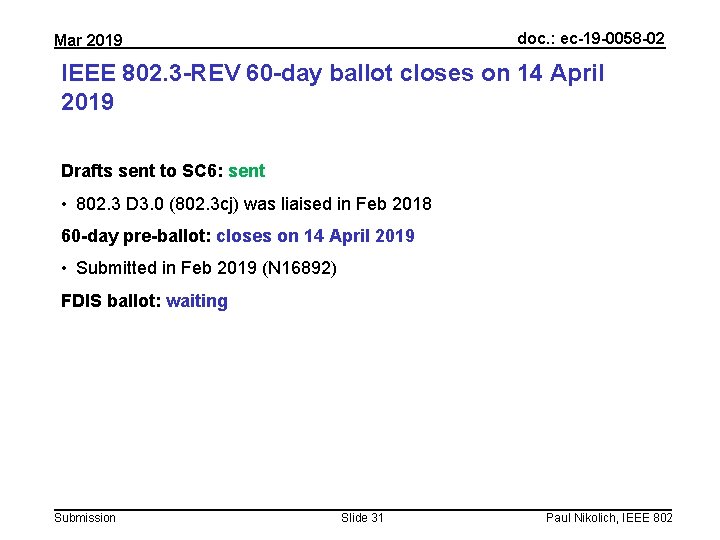
Task: Click the blue "waiting" status text
Action: pos(197,301)
